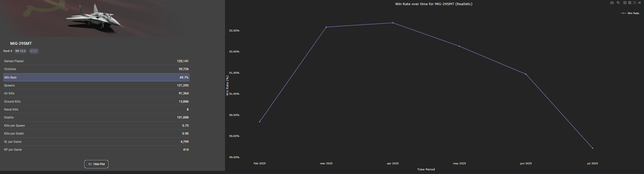Download plot as PNG camera icon
This screenshot has height=174, width=644.
(612, 3)
